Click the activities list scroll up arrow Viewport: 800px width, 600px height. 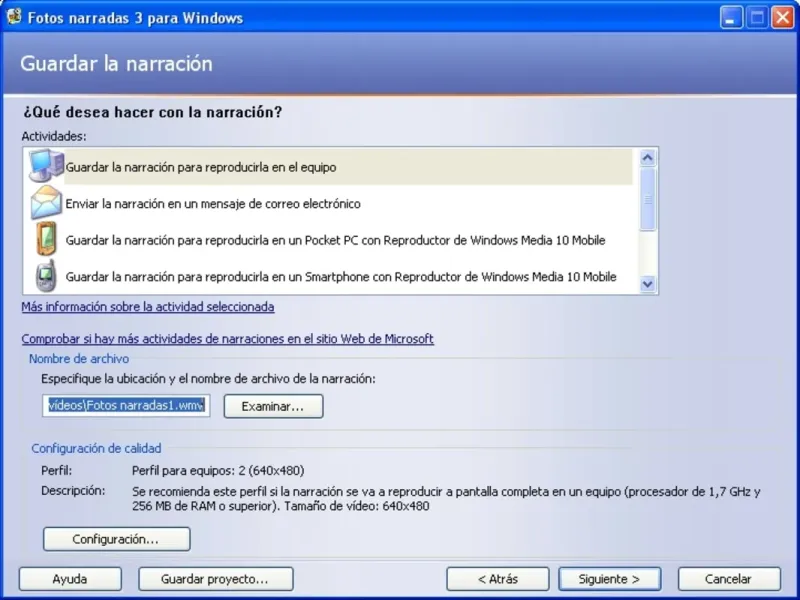pyautogui.click(x=647, y=158)
